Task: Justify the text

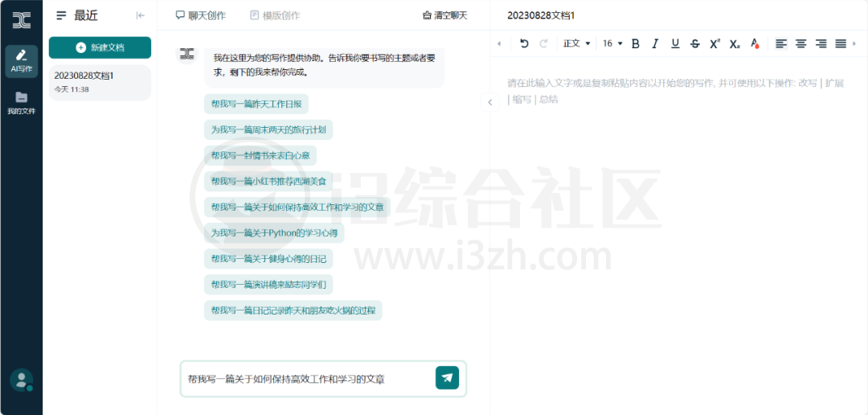Action: pos(841,43)
